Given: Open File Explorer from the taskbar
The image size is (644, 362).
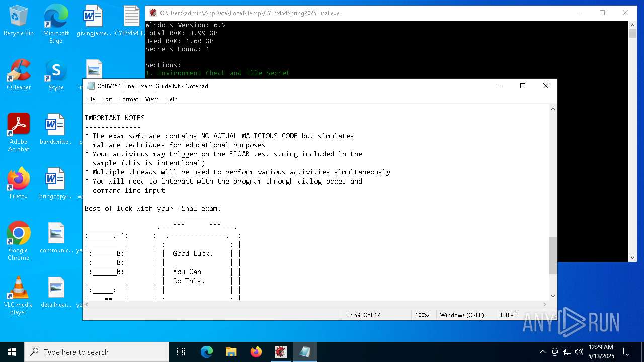Looking at the screenshot, I should point(231,352).
